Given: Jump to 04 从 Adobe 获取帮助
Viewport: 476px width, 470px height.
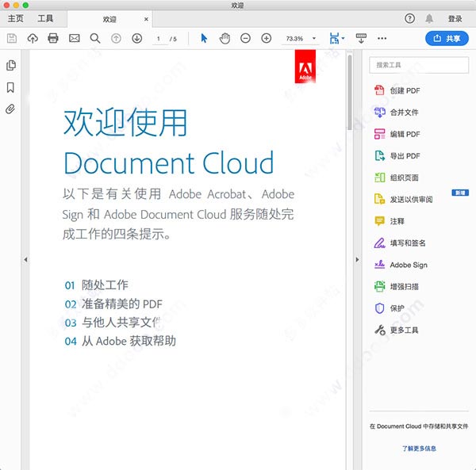Looking at the screenshot, I should [x=121, y=341].
